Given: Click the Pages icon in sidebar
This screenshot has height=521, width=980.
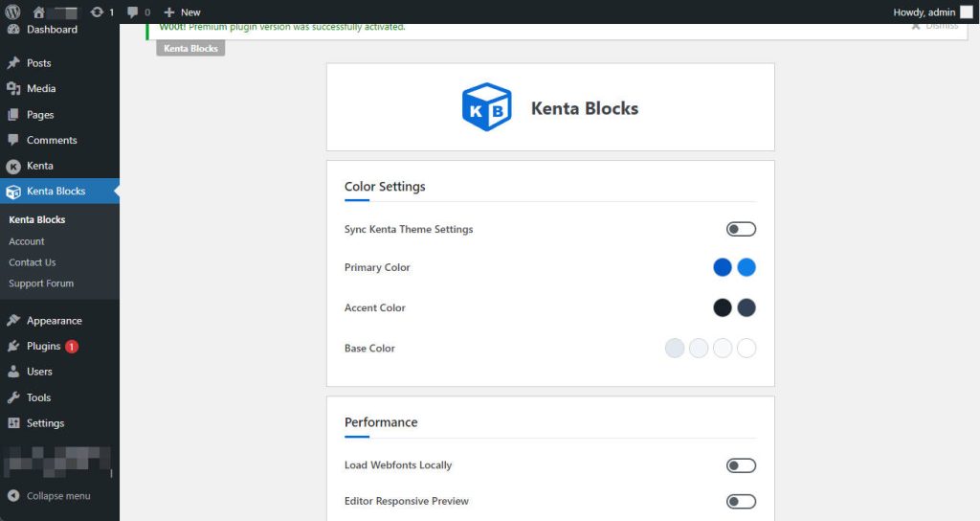Looking at the screenshot, I should pos(13,115).
